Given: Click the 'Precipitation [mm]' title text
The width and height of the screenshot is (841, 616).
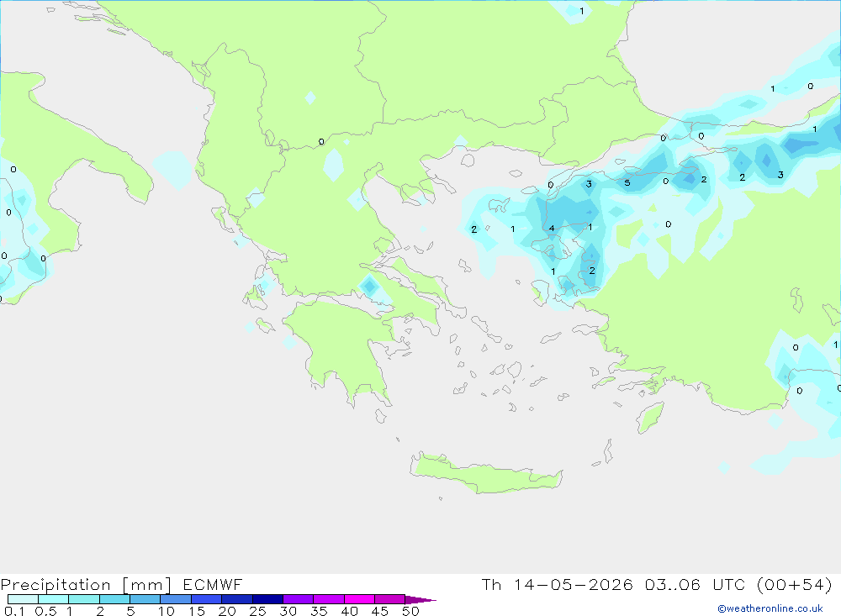Looking at the screenshot, I should tap(86, 585).
